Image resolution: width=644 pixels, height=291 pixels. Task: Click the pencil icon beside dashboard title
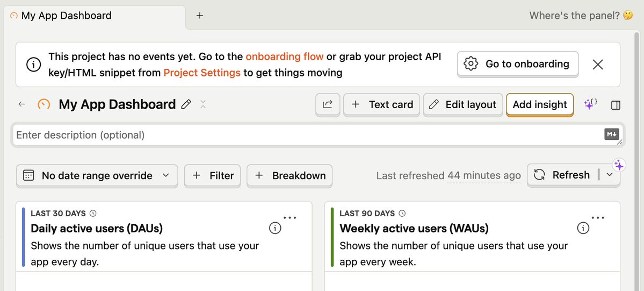coord(186,104)
